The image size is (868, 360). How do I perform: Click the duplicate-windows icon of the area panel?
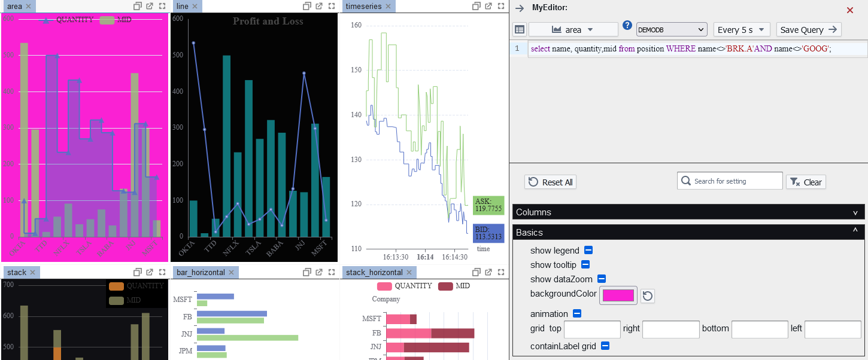coord(137,7)
